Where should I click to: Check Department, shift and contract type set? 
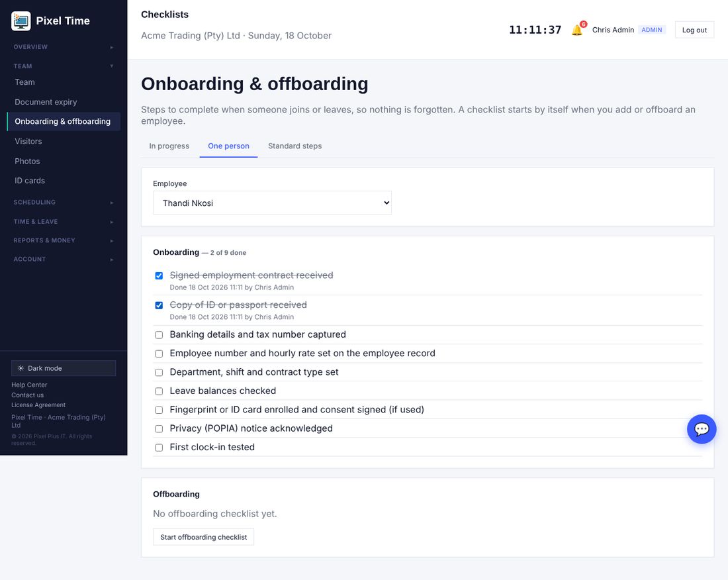159,372
